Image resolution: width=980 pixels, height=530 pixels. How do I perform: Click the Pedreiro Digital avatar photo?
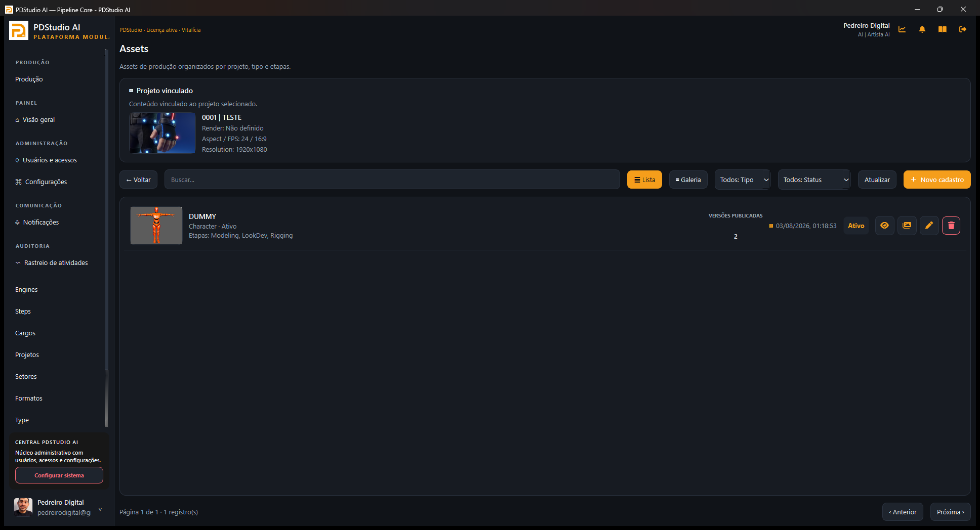(x=23, y=507)
